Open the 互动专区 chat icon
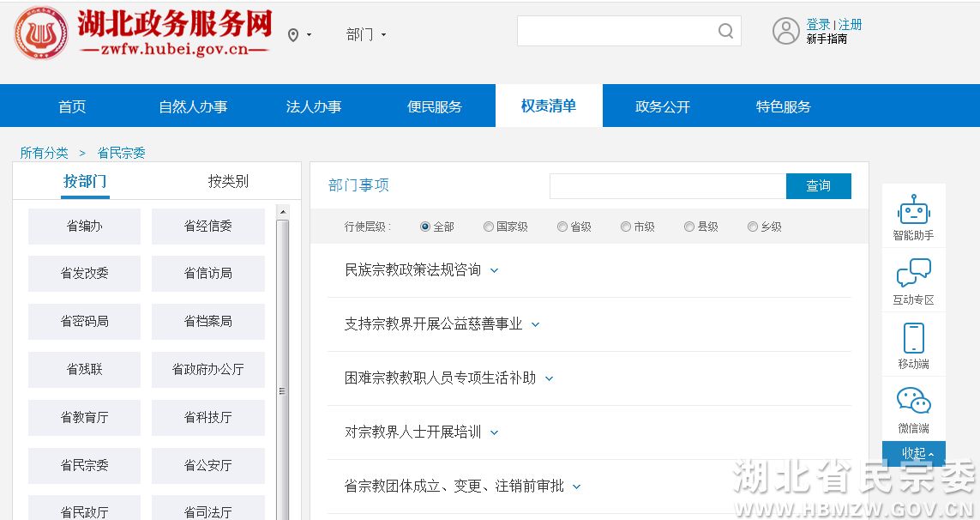980x520 pixels. click(x=913, y=280)
